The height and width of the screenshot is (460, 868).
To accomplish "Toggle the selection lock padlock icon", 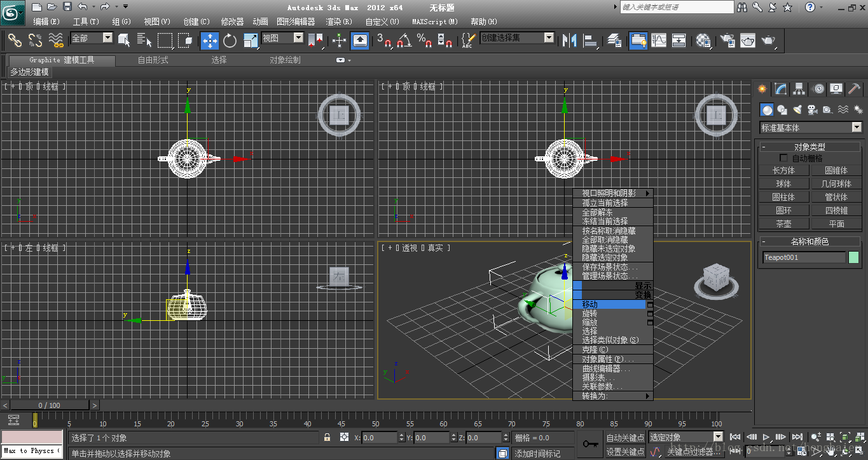I will (327, 438).
